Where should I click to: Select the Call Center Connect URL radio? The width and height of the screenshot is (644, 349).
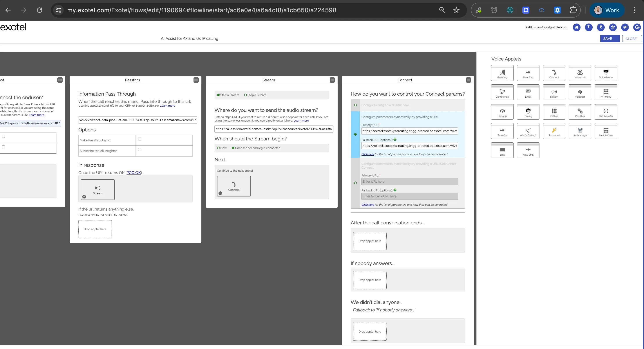(355, 183)
